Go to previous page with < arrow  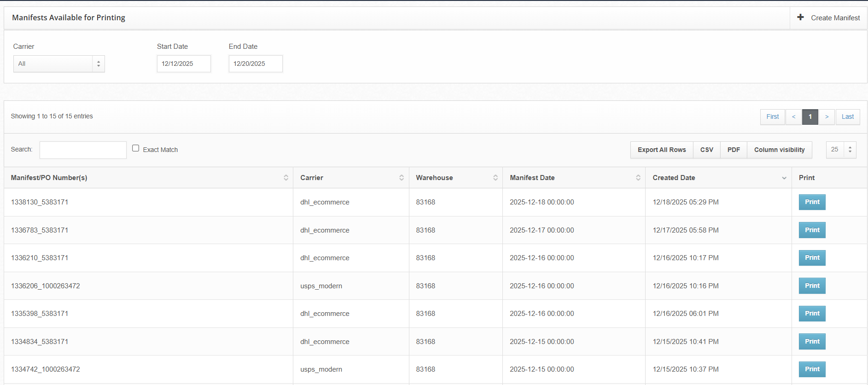pyautogui.click(x=793, y=117)
